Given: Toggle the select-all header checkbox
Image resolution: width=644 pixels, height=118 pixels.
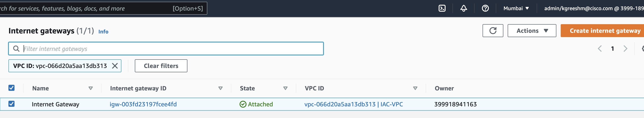Looking at the screenshot, I should pyautogui.click(x=11, y=88).
